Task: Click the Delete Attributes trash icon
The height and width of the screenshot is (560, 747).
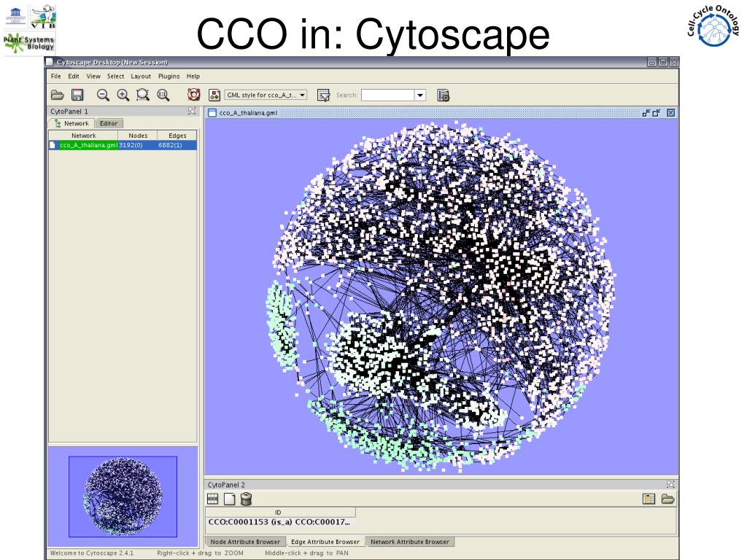Action: (246, 499)
